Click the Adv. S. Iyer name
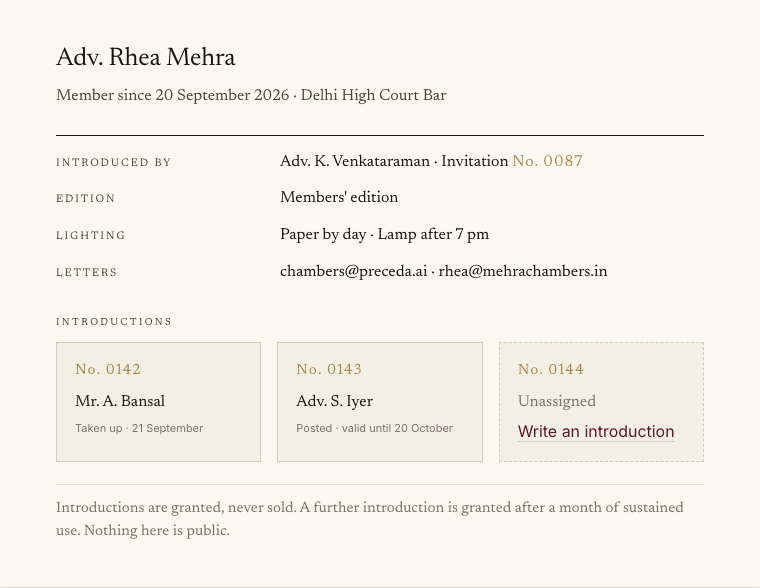 (x=334, y=401)
